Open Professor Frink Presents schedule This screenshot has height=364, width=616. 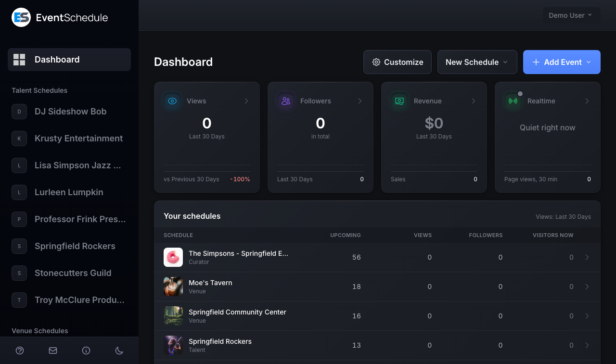[x=69, y=219]
